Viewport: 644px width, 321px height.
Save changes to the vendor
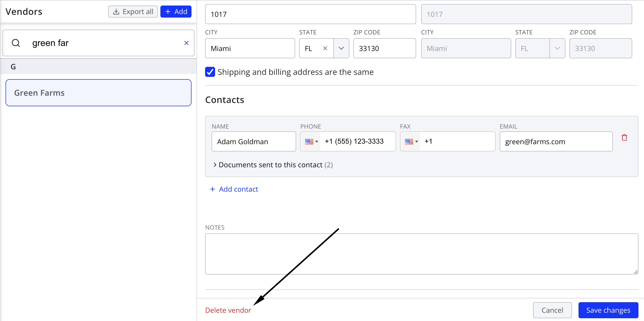tap(608, 310)
